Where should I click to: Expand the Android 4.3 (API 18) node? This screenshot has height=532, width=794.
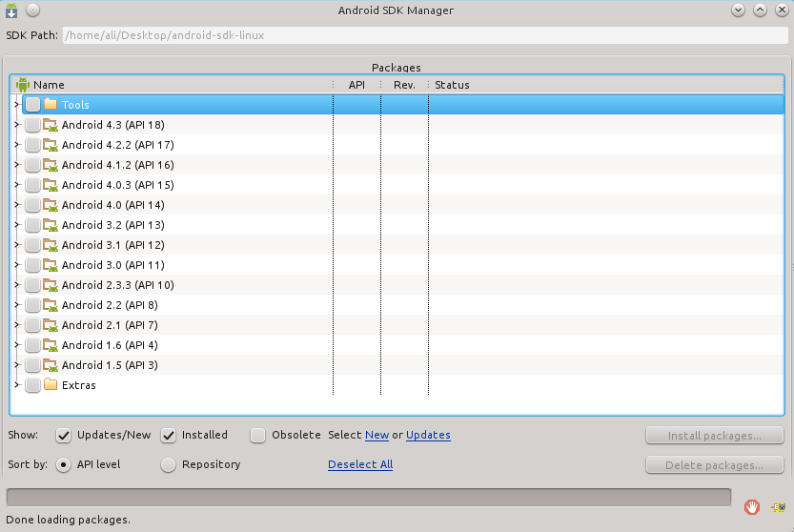coord(17,125)
